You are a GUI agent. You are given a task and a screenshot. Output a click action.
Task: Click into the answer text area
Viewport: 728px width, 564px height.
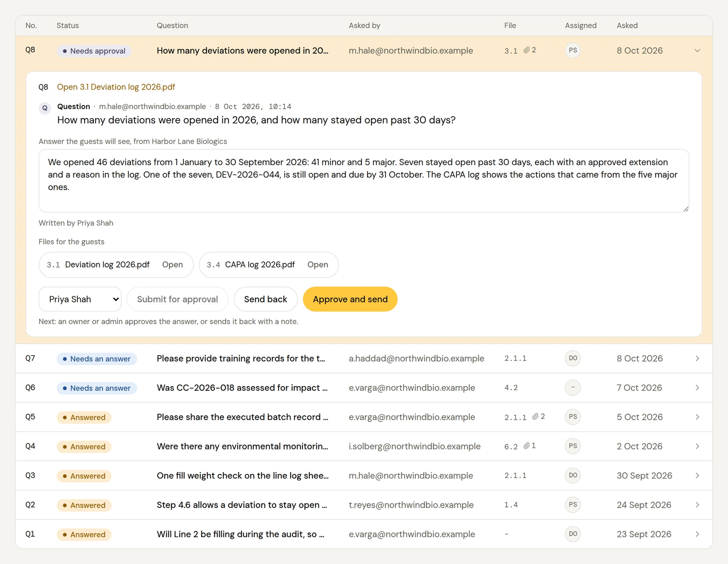[x=364, y=181]
